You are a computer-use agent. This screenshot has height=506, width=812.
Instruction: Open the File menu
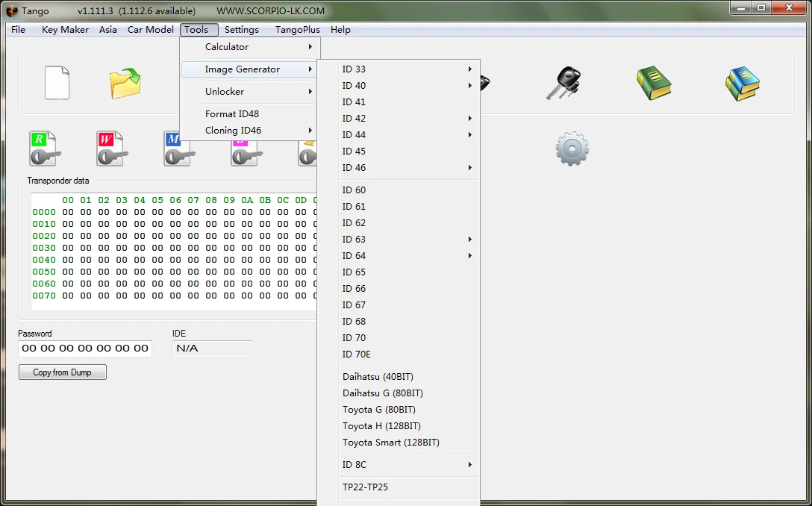coord(18,30)
